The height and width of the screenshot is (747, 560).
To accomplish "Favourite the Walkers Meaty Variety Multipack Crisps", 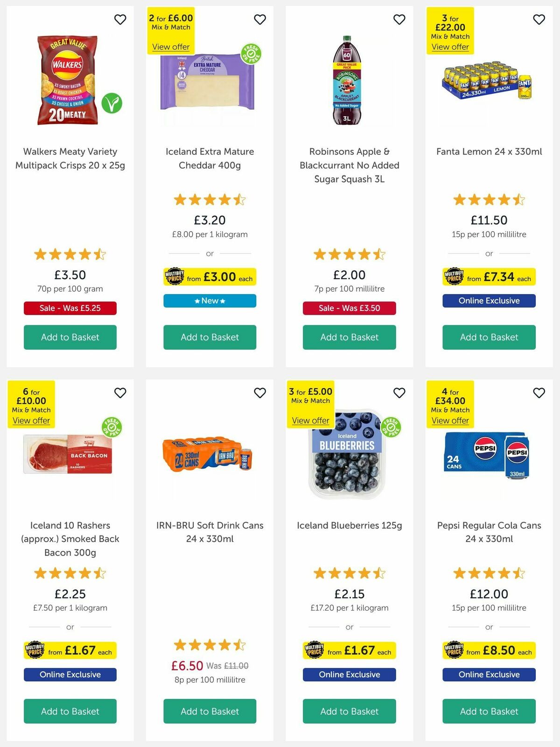I will (x=121, y=20).
